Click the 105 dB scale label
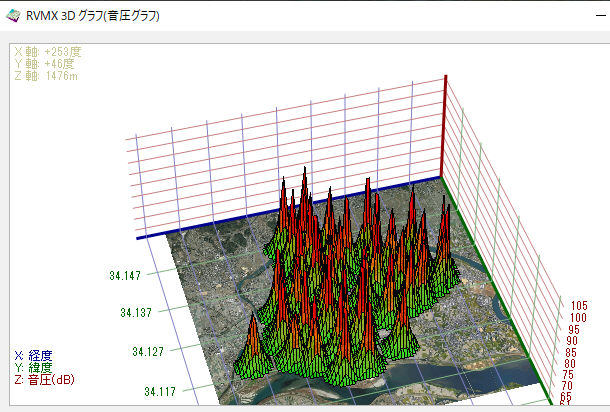This screenshot has height=412, width=610. coord(579,305)
